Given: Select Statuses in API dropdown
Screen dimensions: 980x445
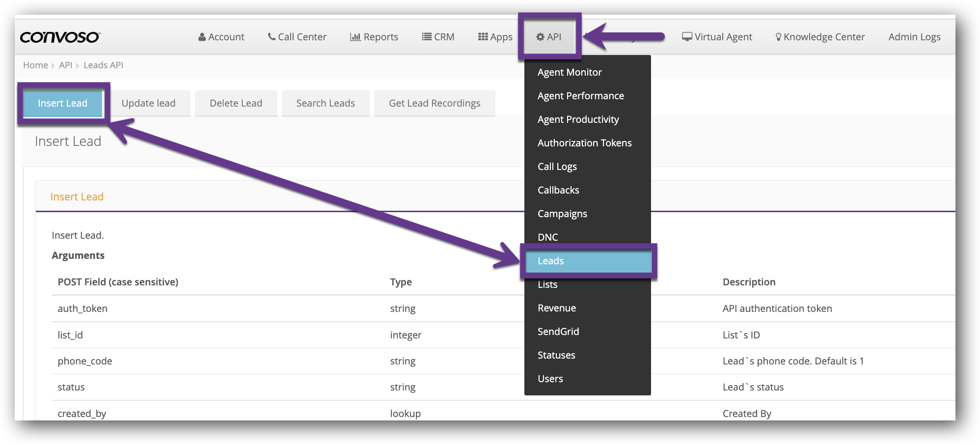Looking at the screenshot, I should (x=588, y=355).
